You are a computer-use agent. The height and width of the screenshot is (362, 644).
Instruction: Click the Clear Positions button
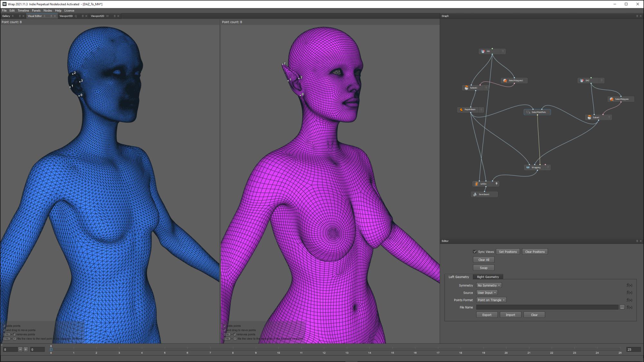535,252
